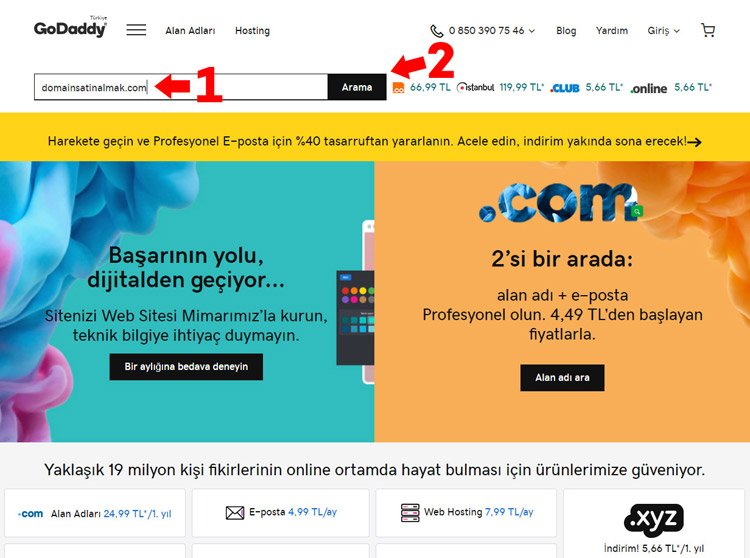Click the domain search input field
The height and width of the screenshot is (558, 750).
(181, 87)
